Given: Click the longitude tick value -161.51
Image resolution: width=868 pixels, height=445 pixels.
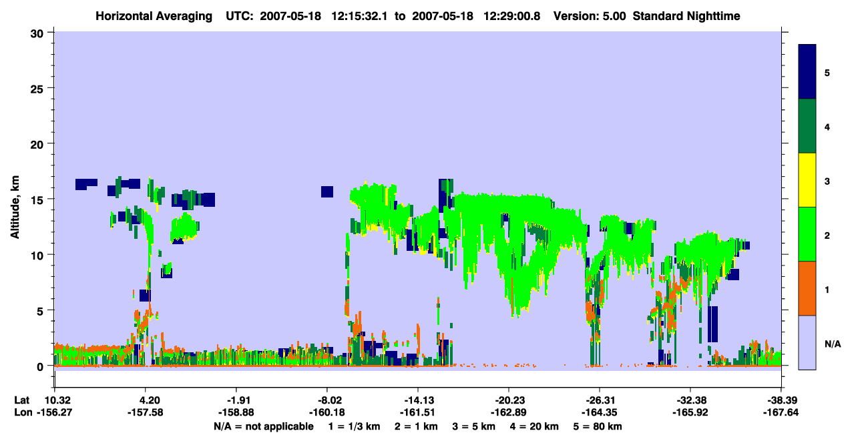Looking at the screenshot, I should pyautogui.click(x=418, y=412).
